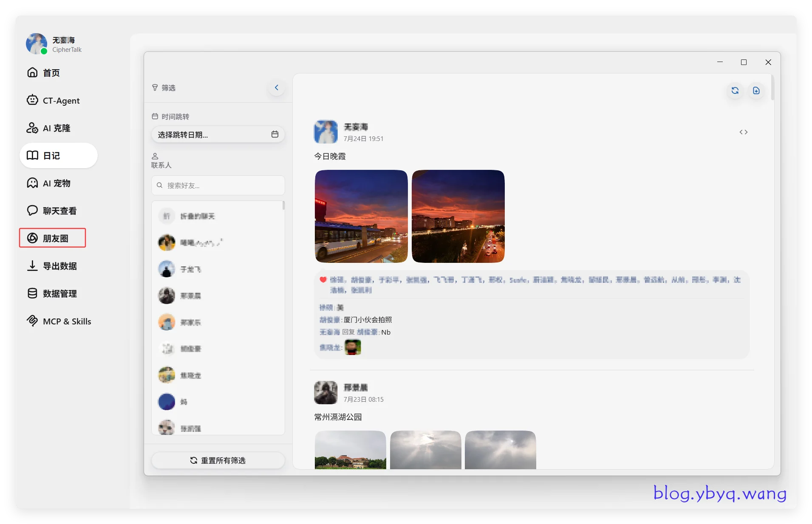Click the 厦门小伙会拍照 comment
812x524 pixels.
[368, 320]
